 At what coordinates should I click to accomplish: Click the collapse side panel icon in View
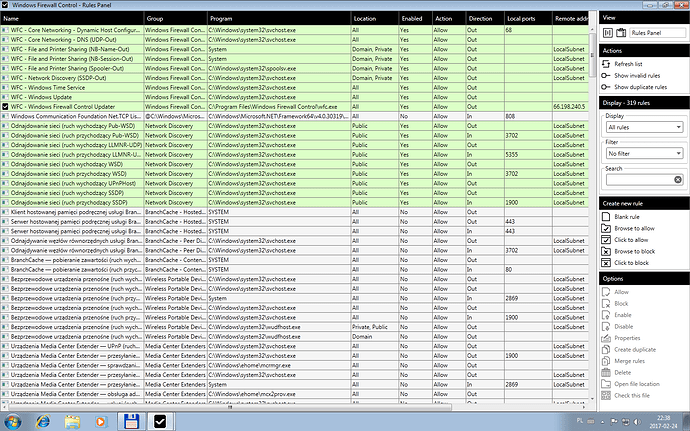[608, 33]
